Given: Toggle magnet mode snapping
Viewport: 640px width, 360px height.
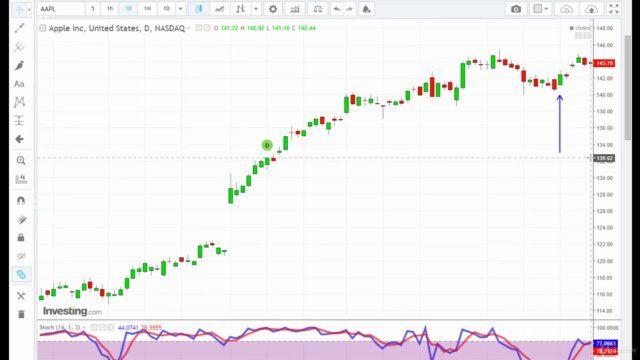Looking at the screenshot, I should 21,200.
